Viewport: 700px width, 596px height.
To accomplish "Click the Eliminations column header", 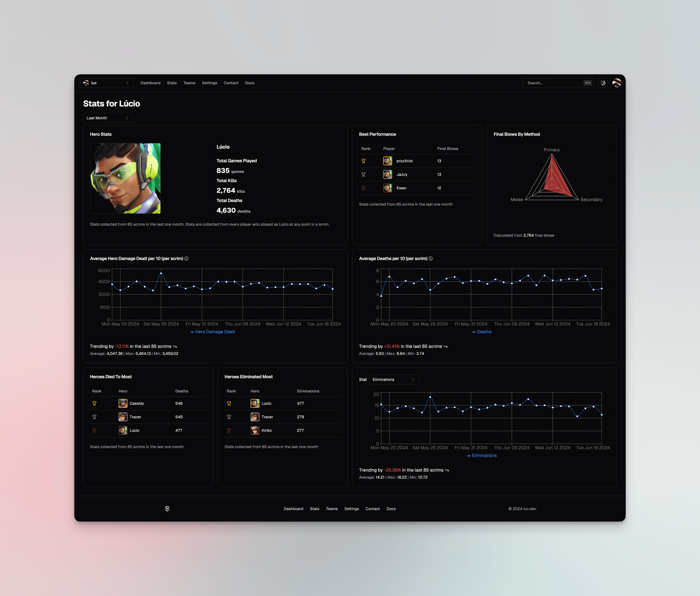I will click(308, 391).
